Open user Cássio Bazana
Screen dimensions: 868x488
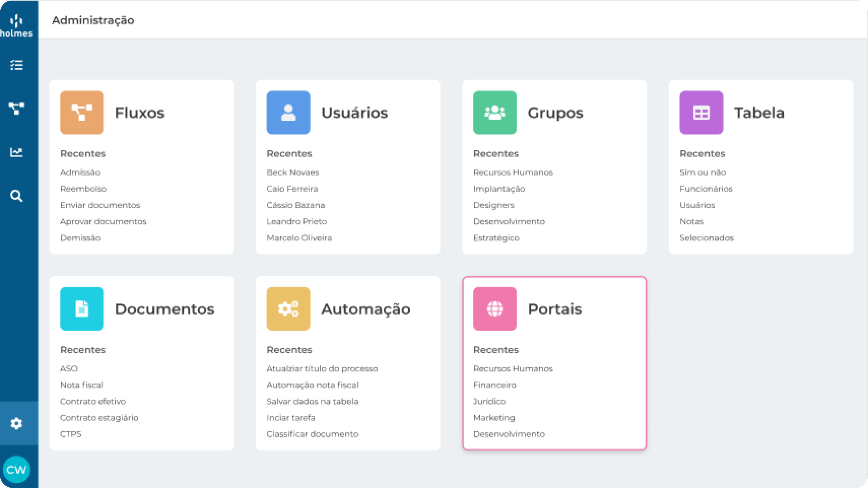point(295,205)
